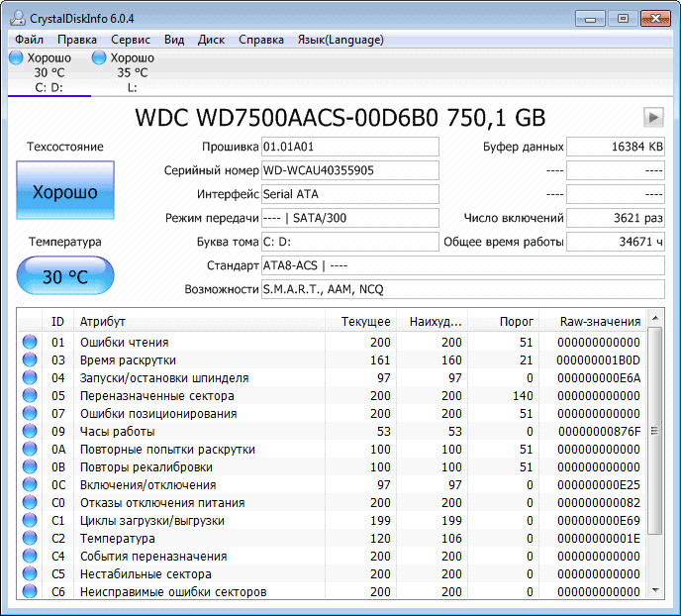Image resolution: width=681 pixels, height=616 pixels.
Task: Click power-on hours field 34671 ч
Action: point(616,242)
